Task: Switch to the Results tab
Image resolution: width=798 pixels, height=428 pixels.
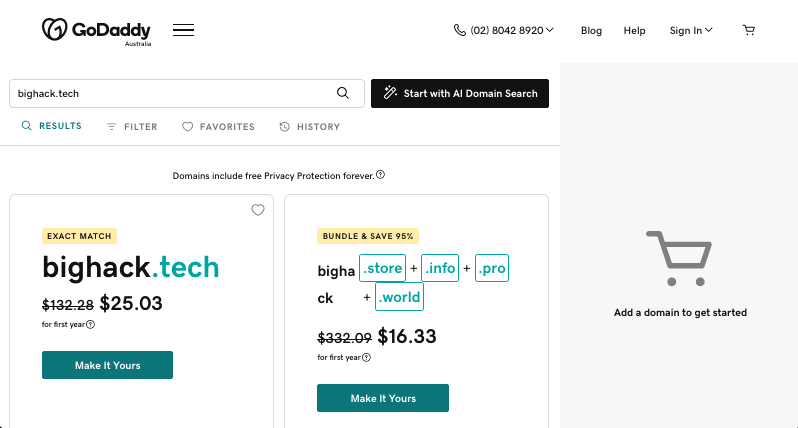Action: point(52,126)
